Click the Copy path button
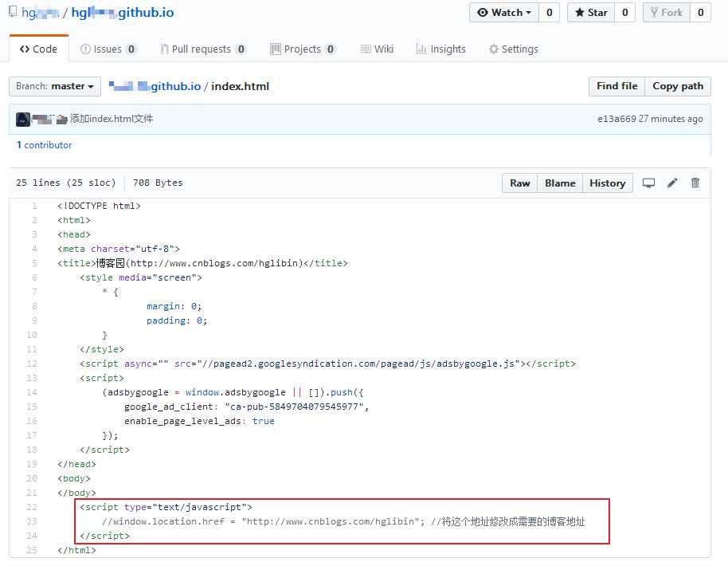Image resolution: width=728 pixels, height=566 pixels. coord(678,86)
